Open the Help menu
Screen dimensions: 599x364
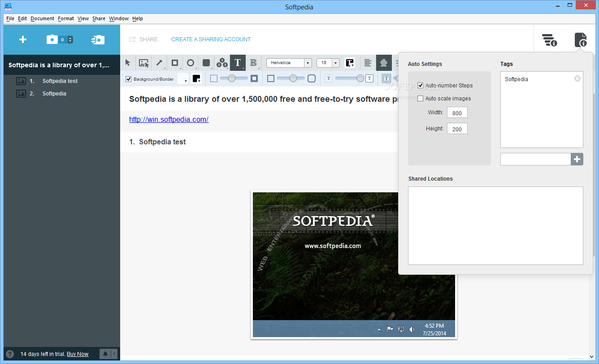[x=138, y=18]
